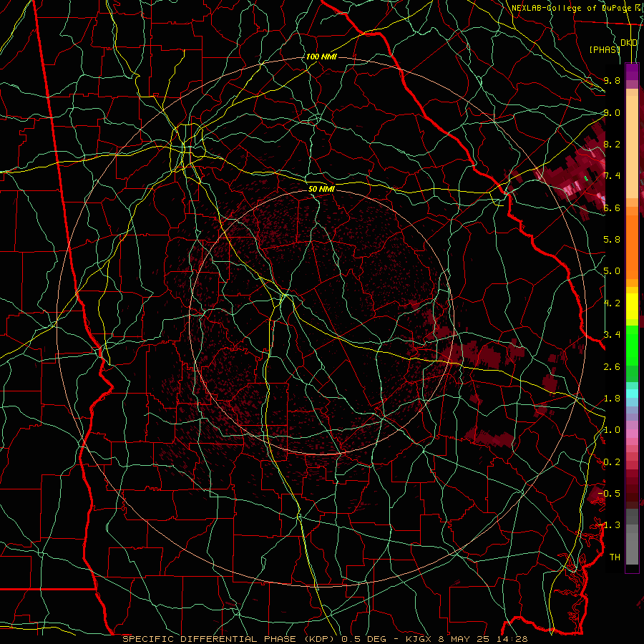Click the 1.0 legend value

click(612, 430)
